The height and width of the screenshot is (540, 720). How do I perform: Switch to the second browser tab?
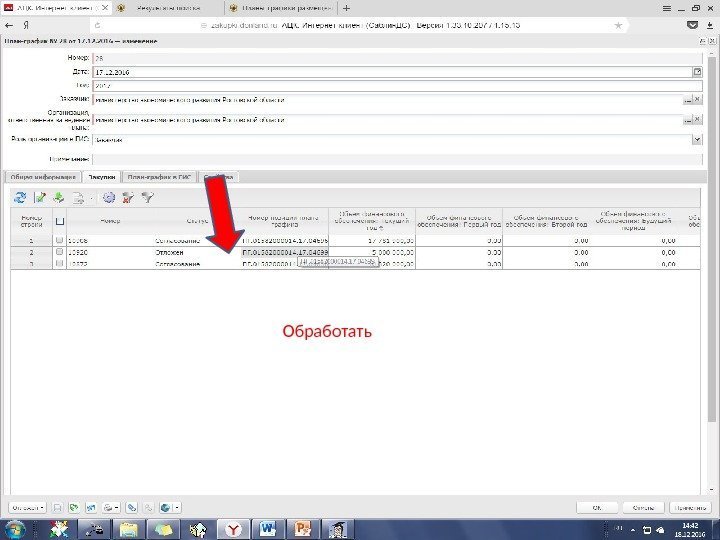pos(168,8)
